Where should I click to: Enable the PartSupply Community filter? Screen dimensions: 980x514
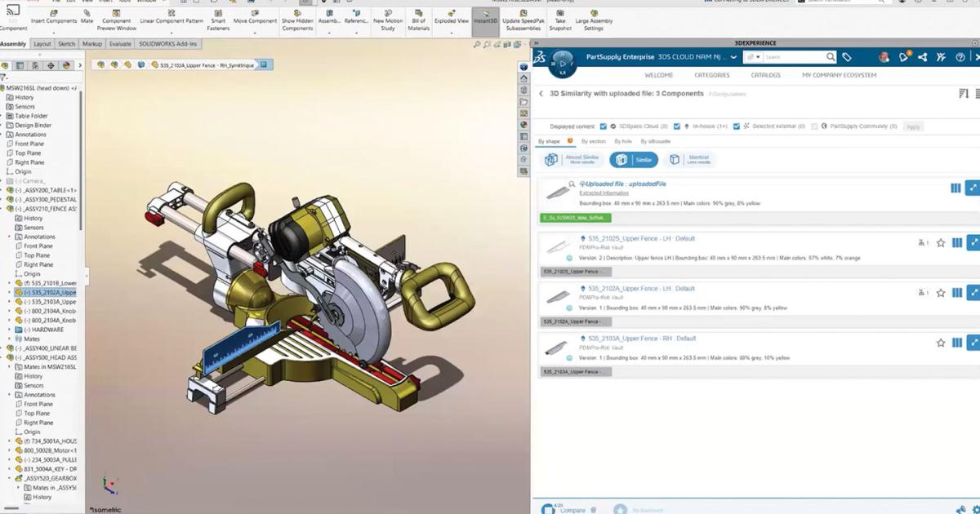(x=813, y=126)
